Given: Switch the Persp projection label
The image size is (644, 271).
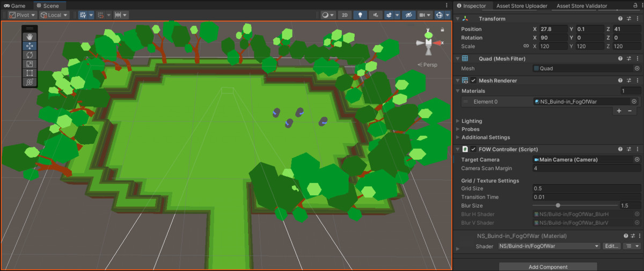Looking at the screenshot, I should coord(427,65).
